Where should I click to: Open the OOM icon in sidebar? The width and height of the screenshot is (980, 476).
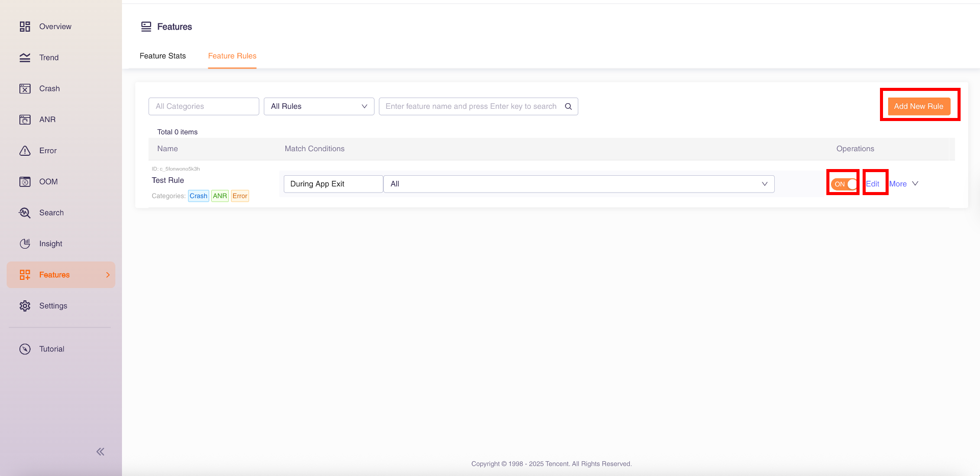[25, 182]
